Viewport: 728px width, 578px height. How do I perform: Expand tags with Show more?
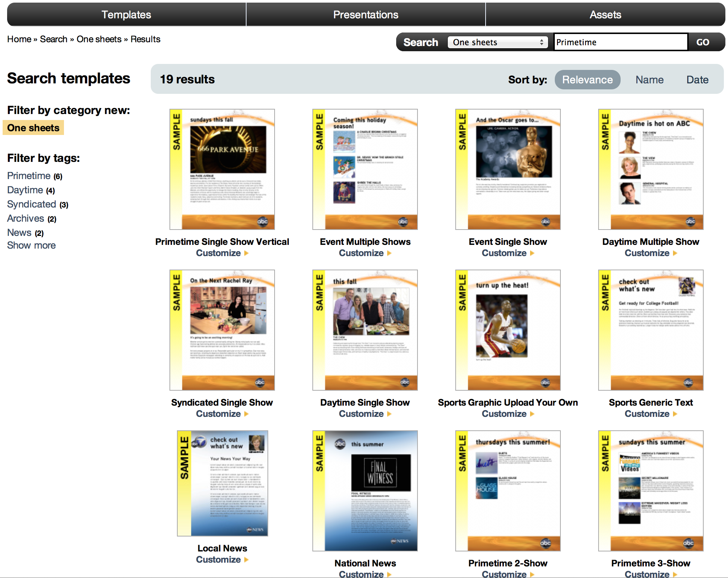point(31,245)
